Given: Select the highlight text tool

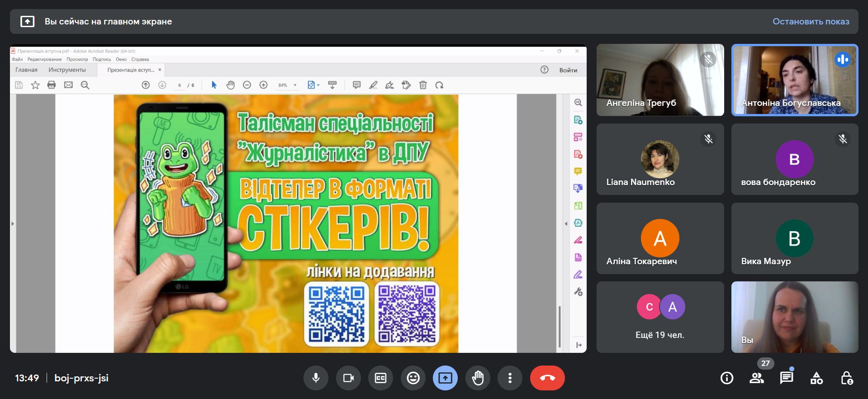Looking at the screenshot, I should click(373, 85).
